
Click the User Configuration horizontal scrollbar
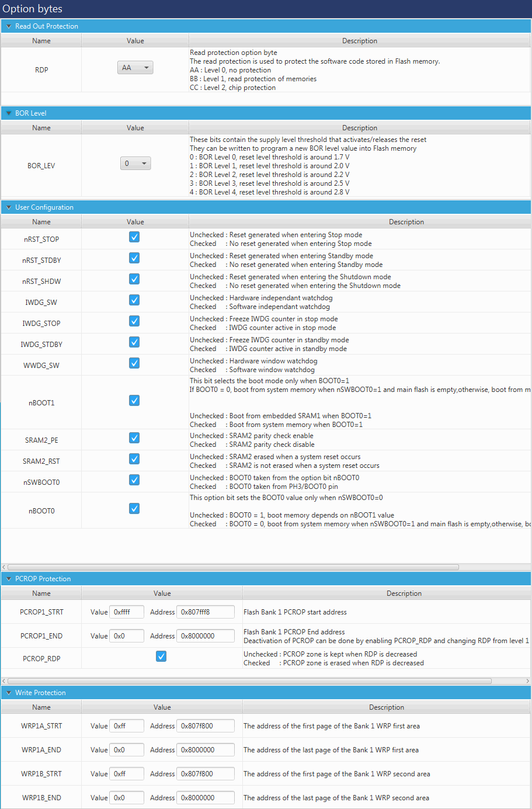click(x=234, y=567)
